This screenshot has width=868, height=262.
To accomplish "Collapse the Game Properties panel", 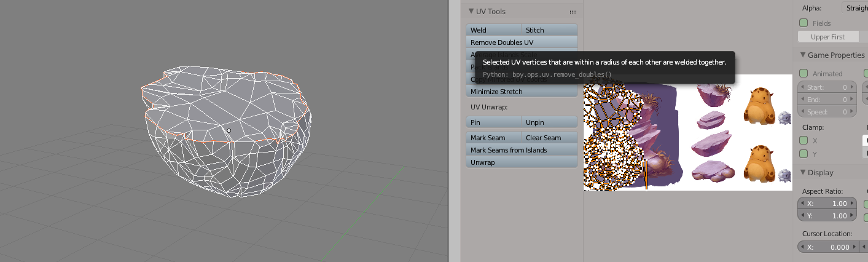I will pyautogui.click(x=803, y=55).
